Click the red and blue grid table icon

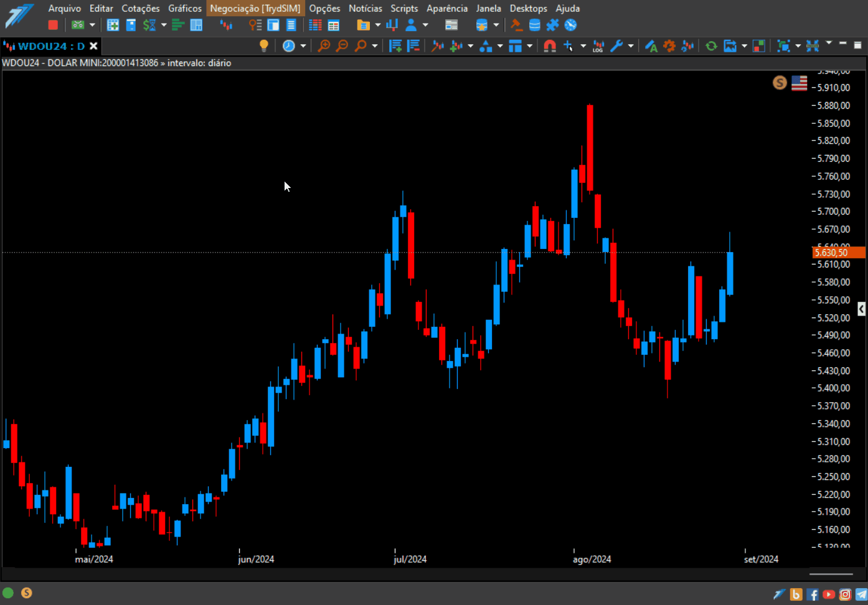coord(315,25)
